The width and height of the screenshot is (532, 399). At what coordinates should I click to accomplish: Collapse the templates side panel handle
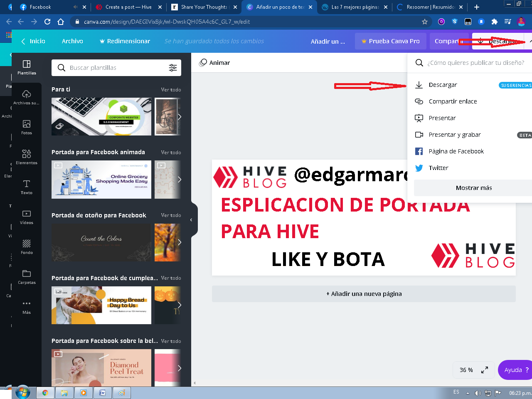pyautogui.click(x=191, y=220)
